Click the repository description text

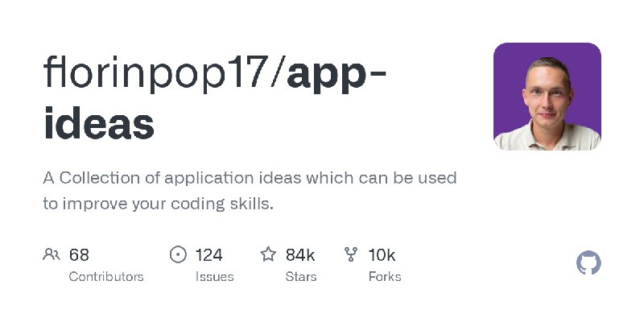250,191
